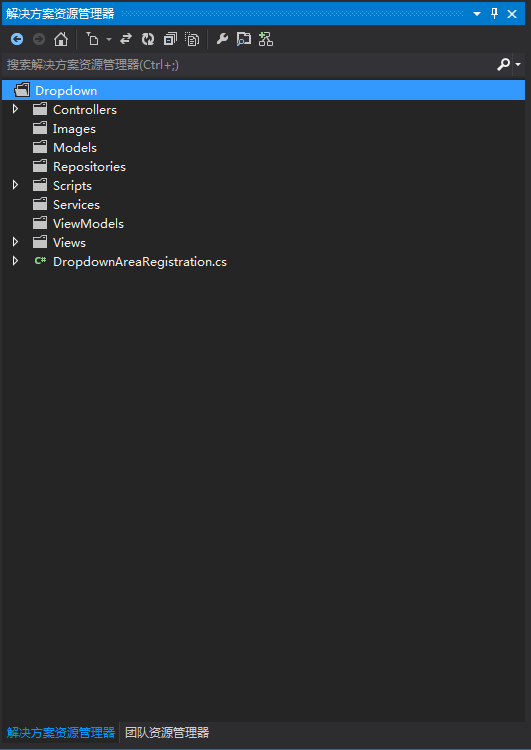Toggle auto-hide pin for the panel
Image resolution: width=531 pixels, height=750 pixels.
pyautogui.click(x=495, y=13)
